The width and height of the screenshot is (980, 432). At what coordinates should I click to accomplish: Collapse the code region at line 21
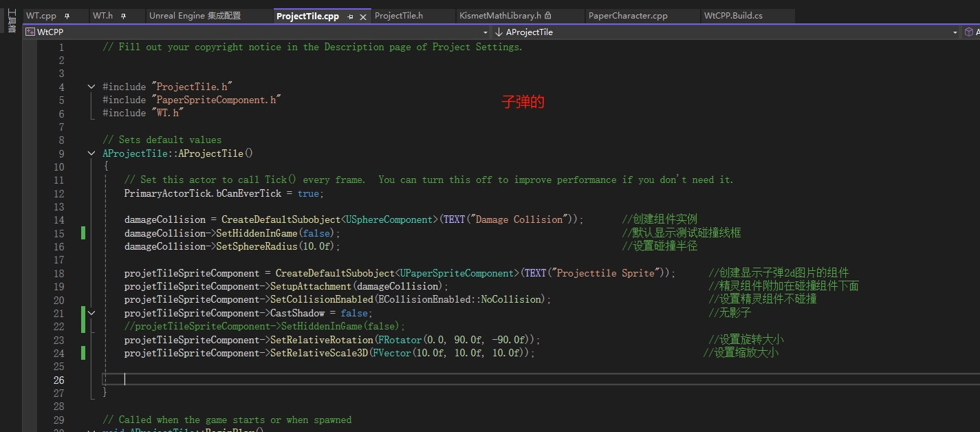(x=91, y=313)
